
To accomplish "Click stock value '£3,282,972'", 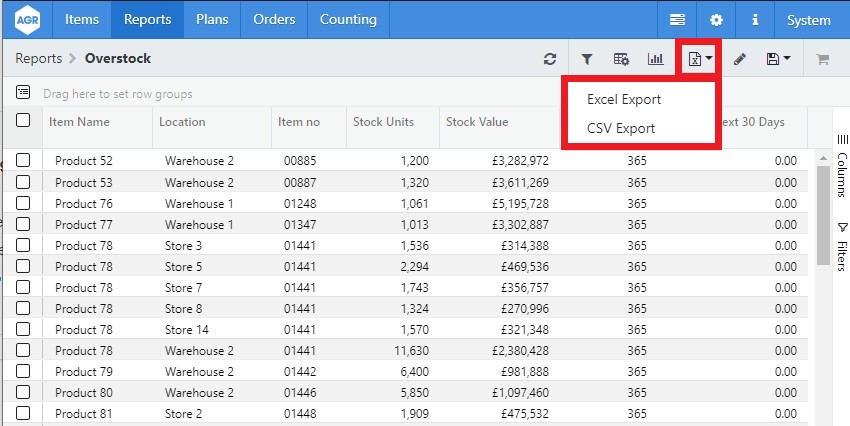I will click(x=520, y=161).
